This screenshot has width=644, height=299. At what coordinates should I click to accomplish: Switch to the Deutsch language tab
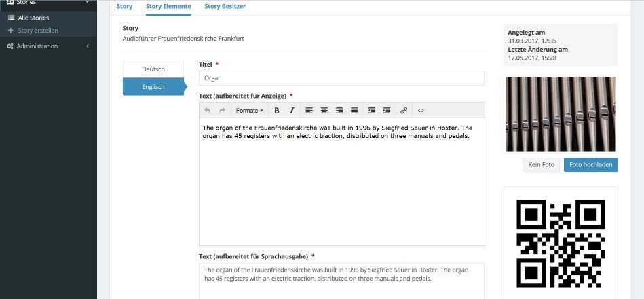153,69
